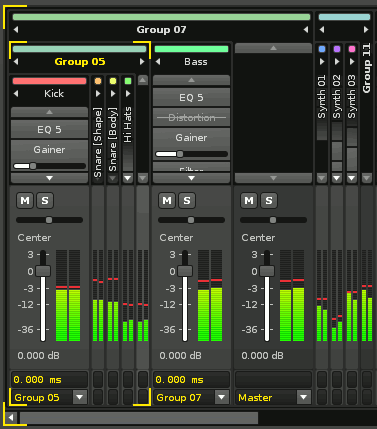Screen dimensions: 377x429
Task: Click the right arrow of Group 05 header
Action: coord(142,62)
